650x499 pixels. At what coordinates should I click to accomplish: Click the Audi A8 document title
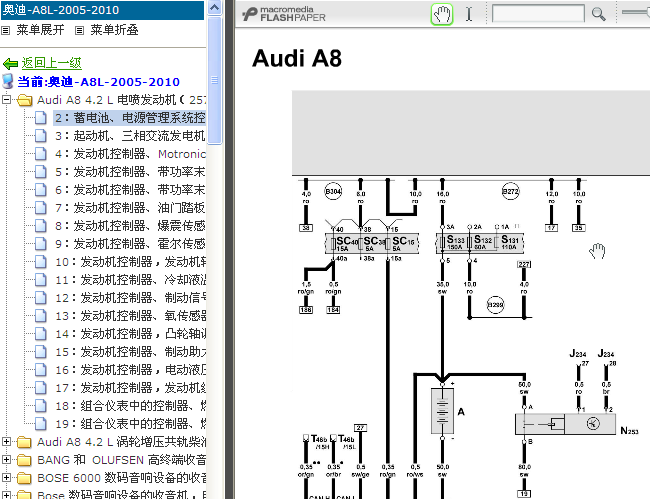297,58
